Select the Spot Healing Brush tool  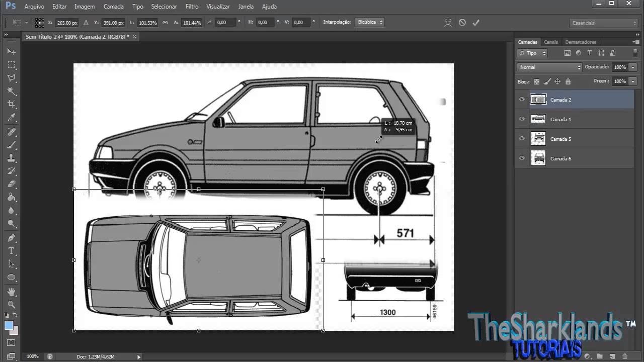point(11,132)
